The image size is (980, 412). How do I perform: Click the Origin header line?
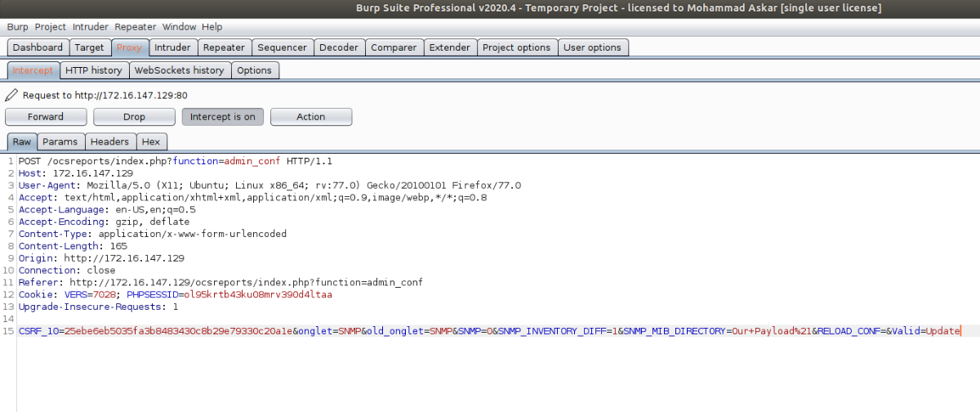[101, 258]
